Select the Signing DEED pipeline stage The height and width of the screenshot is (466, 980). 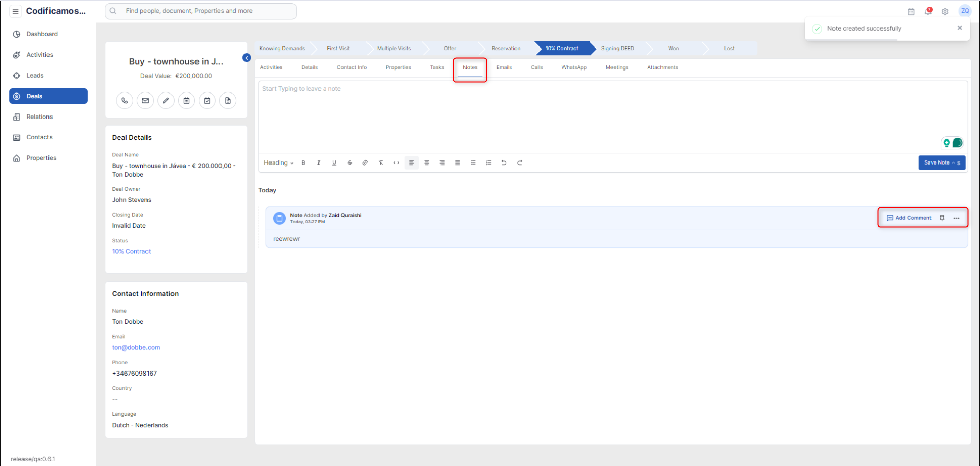point(618,49)
